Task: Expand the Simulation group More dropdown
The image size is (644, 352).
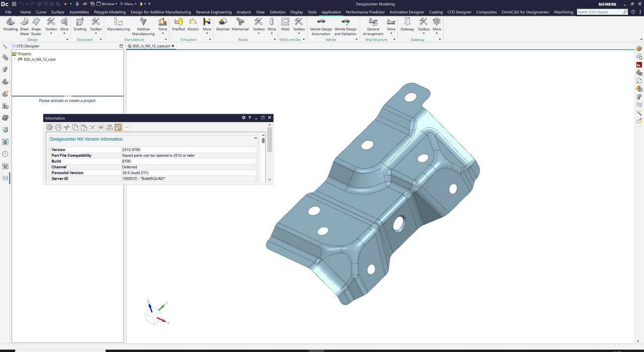Action: pyautogui.click(x=207, y=27)
